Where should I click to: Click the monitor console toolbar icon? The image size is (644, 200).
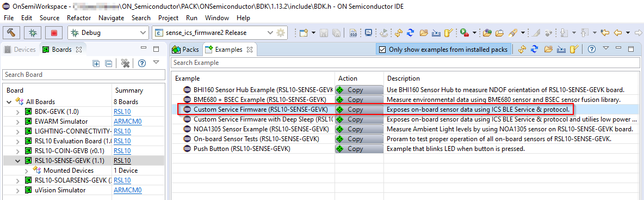click(x=368, y=33)
